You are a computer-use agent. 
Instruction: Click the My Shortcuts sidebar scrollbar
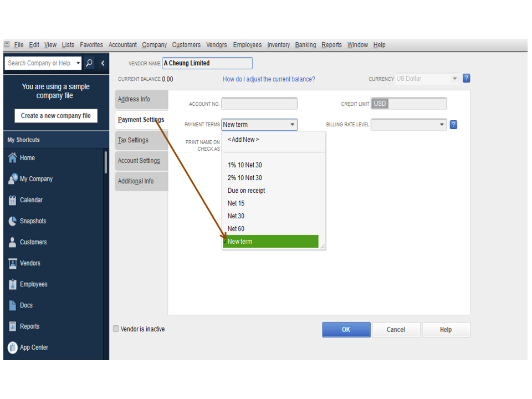click(106, 162)
